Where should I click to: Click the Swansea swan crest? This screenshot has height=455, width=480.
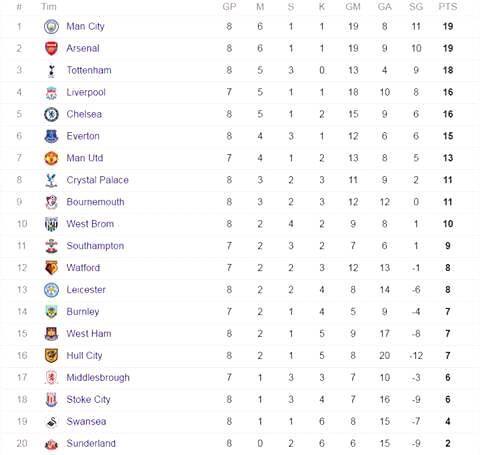[51, 422]
